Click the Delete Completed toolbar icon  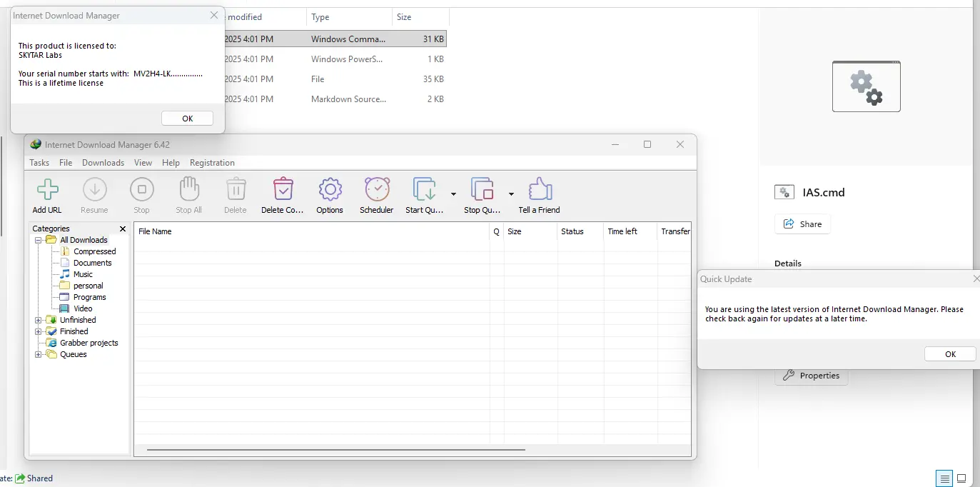[283, 191]
